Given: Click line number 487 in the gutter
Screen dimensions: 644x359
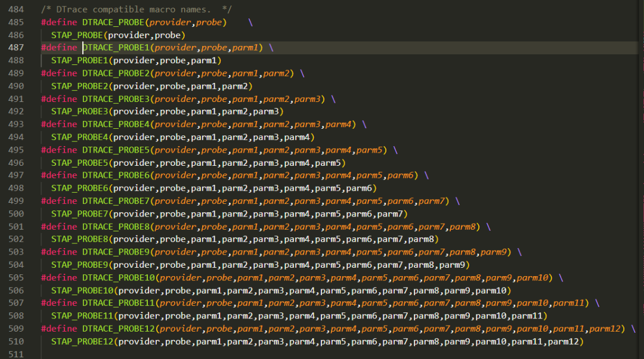Looking at the screenshot, I should tap(16, 48).
